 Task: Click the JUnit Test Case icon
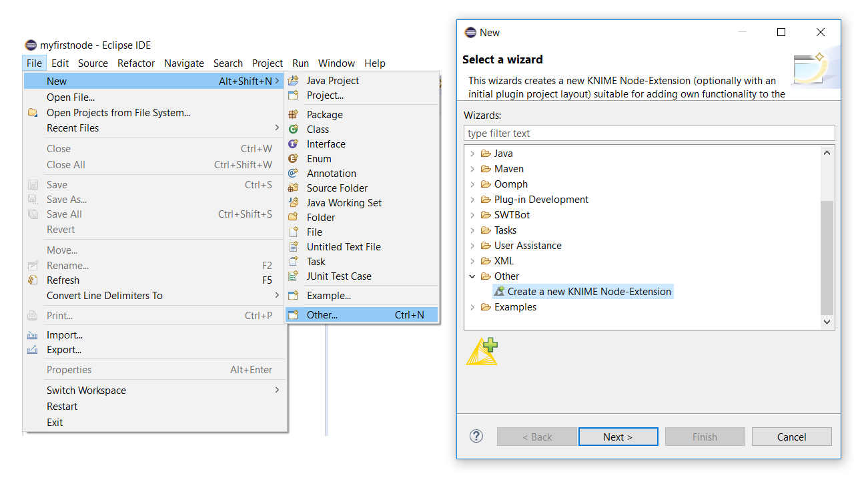tap(293, 276)
